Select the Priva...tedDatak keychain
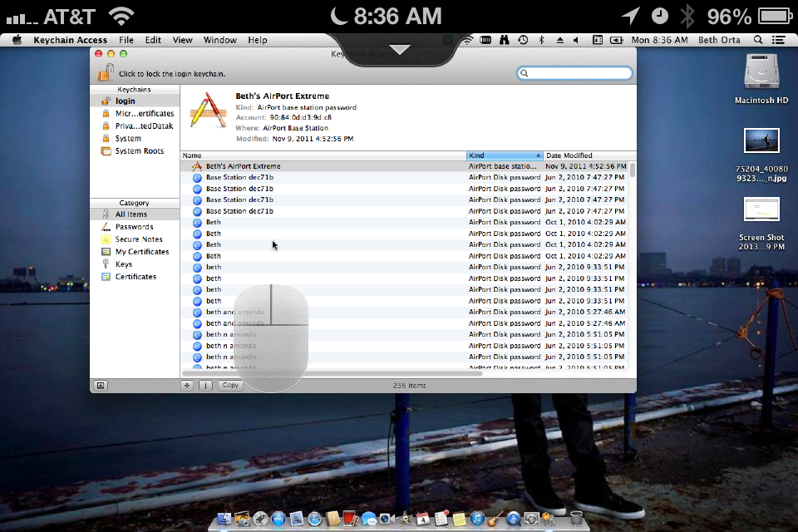798x532 pixels. pyautogui.click(x=135, y=126)
